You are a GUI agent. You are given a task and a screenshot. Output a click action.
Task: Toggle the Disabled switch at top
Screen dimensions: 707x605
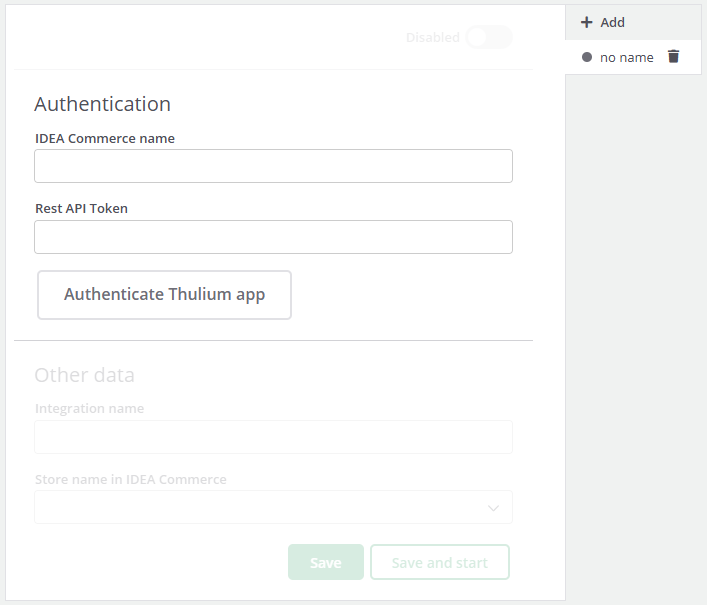(x=489, y=37)
